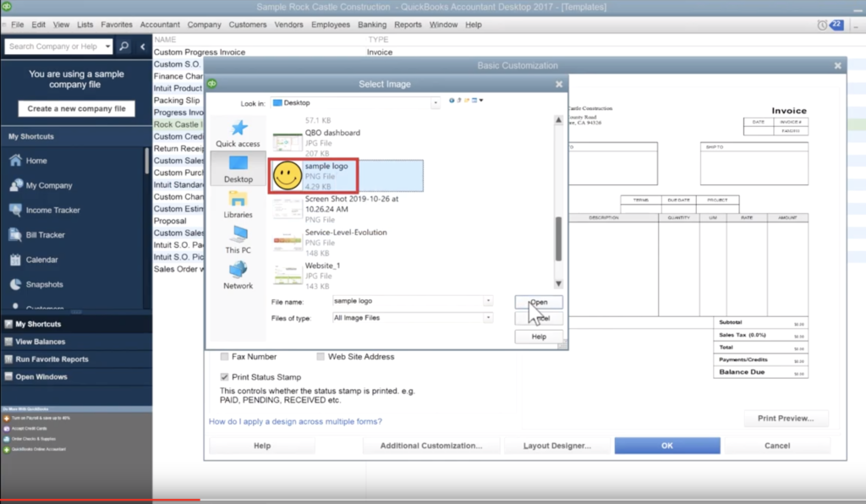
Task: Collapse the left icon bar with arrow
Action: [x=142, y=47]
